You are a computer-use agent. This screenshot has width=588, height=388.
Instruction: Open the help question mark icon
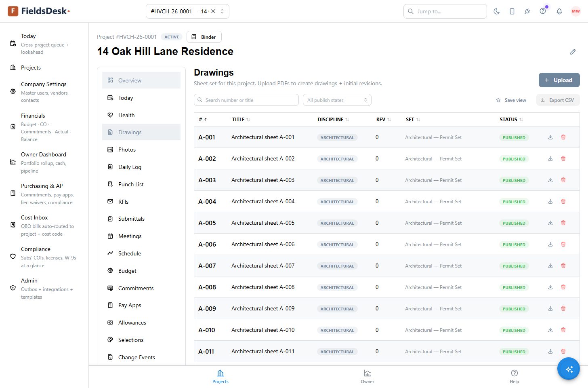pyautogui.click(x=543, y=11)
